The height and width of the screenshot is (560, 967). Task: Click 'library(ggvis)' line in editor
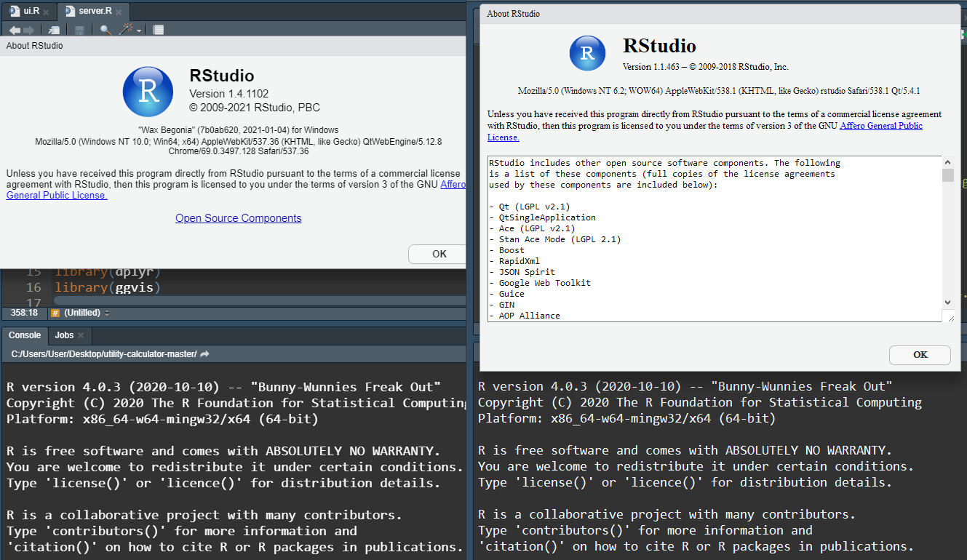click(108, 287)
